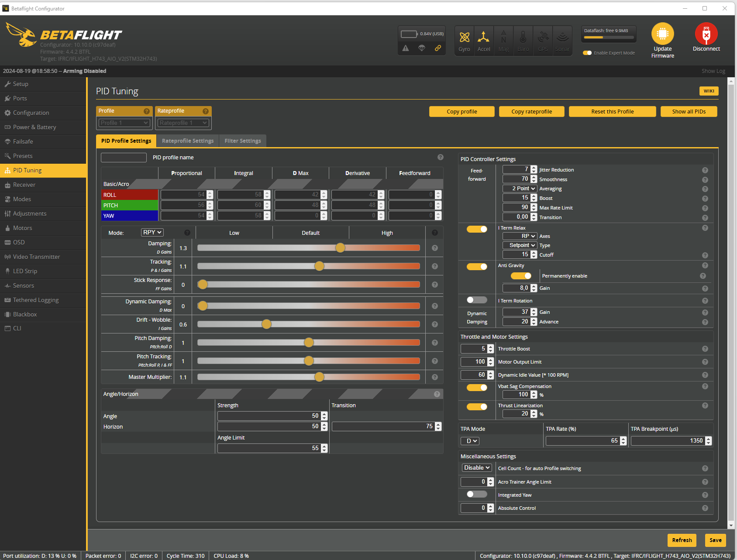This screenshot has width=737, height=560.
Task: Click the Save button
Action: (716, 540)
